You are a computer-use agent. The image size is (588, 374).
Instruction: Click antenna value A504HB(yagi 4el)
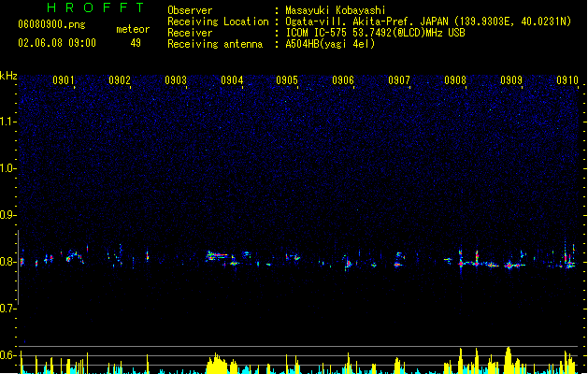330,44
